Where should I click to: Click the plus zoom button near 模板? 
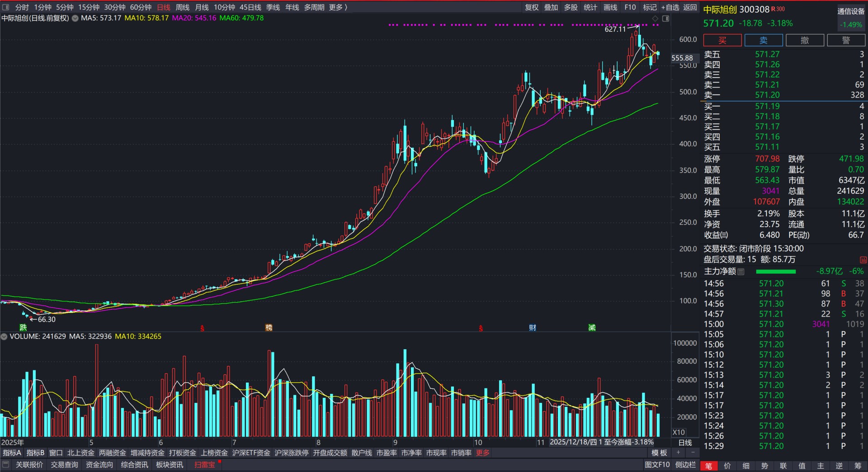point(678,453)
